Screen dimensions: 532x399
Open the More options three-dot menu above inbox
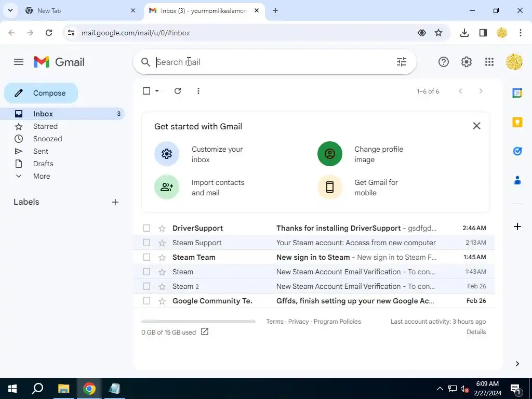(198, 91)
